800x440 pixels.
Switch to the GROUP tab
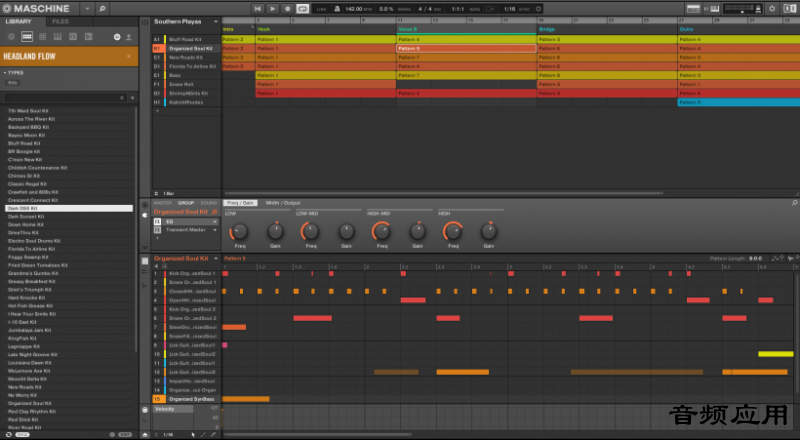(x=186, y=203)
